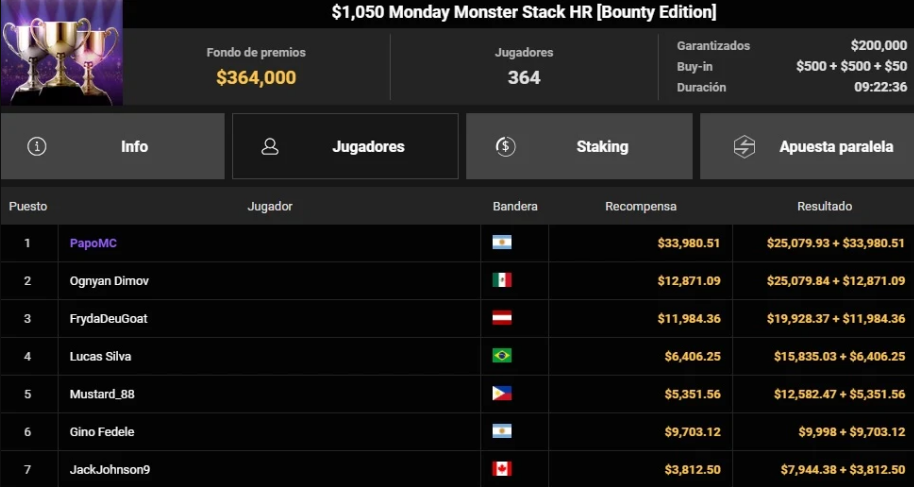Sort table by Puesto column header

pyautogui.click(x=28, y=206)
